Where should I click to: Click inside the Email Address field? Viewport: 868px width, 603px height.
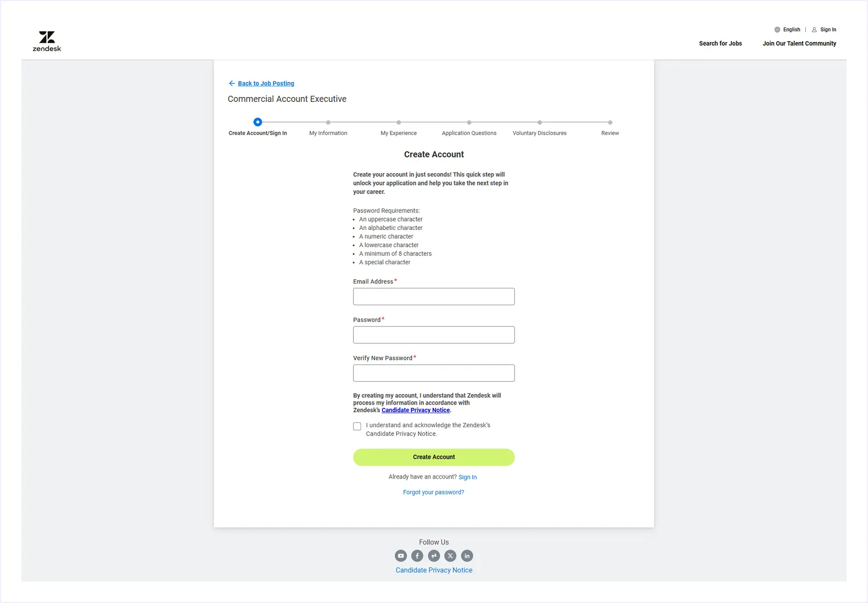[433, 296]
